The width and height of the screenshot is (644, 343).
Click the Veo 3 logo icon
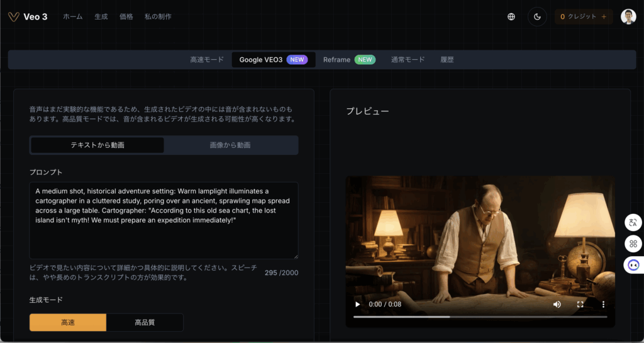[x=14, y=17]
